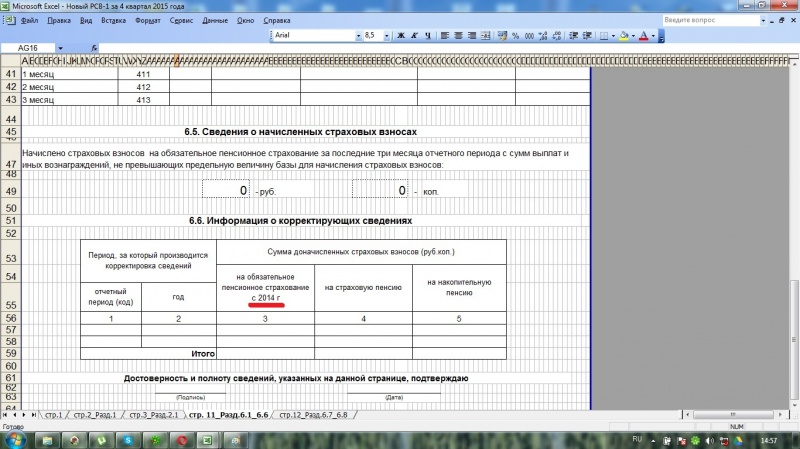
Task: Click the merge and center icon
Action: [485, 36]
